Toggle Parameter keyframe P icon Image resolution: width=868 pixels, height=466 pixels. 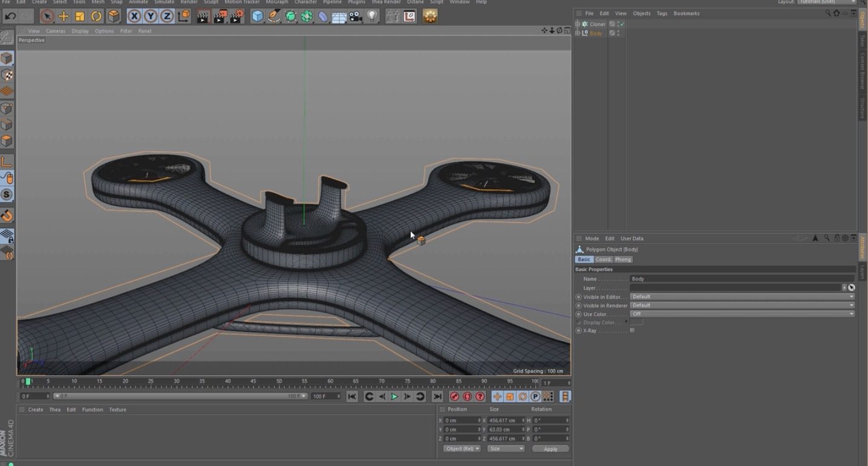point(535,396)
